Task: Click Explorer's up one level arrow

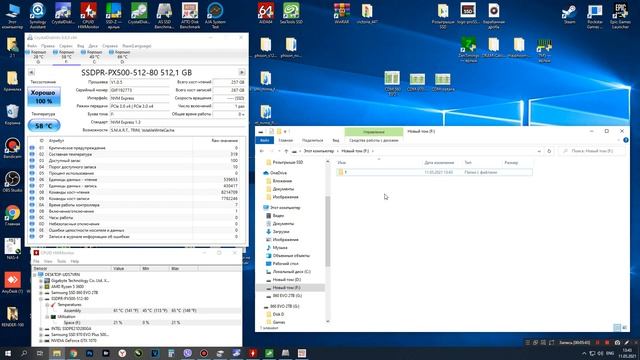Action: tap(286, 151)
